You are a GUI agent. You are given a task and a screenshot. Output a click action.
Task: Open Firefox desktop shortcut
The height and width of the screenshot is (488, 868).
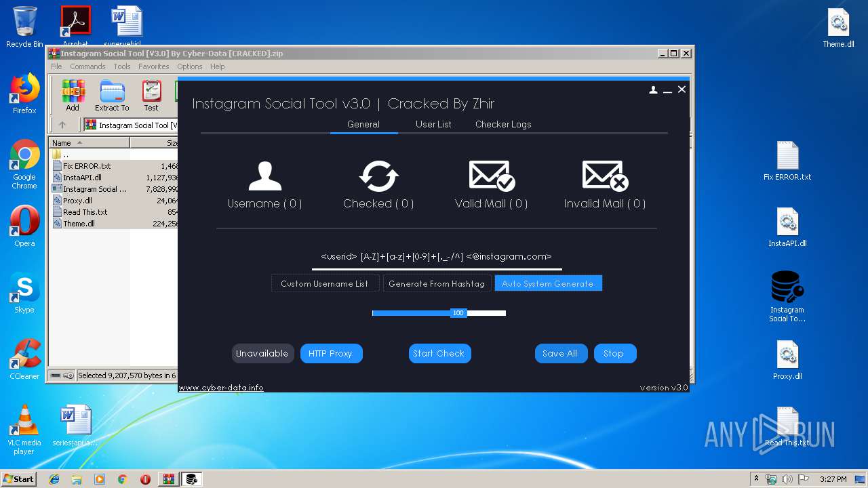pyautogui.click(x=24, y=94)
